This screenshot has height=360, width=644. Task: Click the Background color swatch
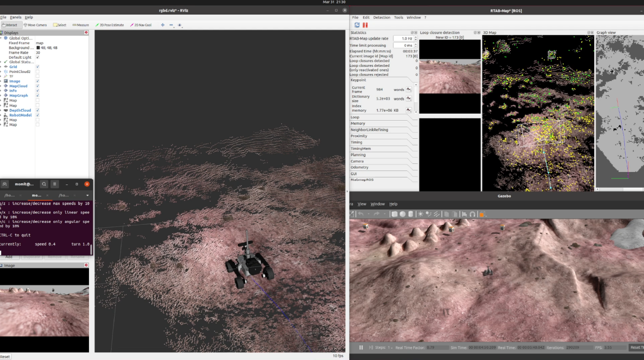(x=38, y=48)
